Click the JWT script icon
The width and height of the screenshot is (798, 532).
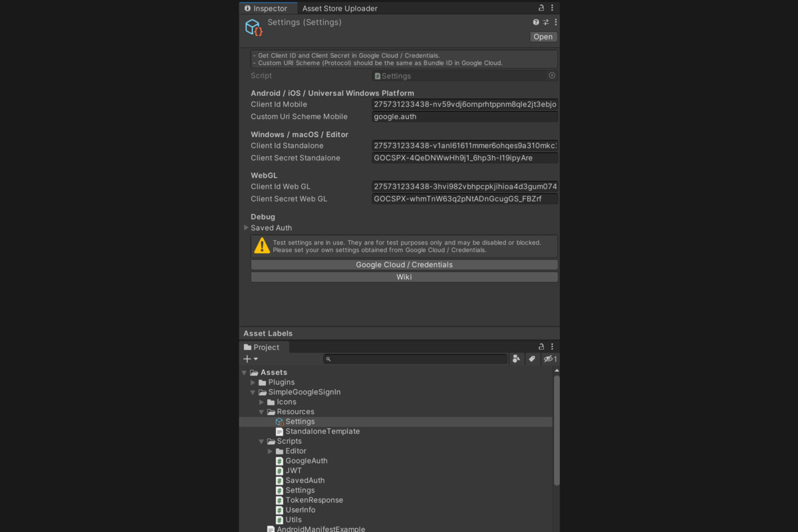tap(279, 471)
